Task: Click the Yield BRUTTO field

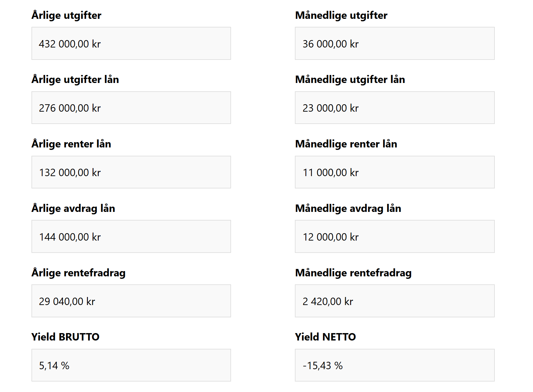Action: coord(131,365)
